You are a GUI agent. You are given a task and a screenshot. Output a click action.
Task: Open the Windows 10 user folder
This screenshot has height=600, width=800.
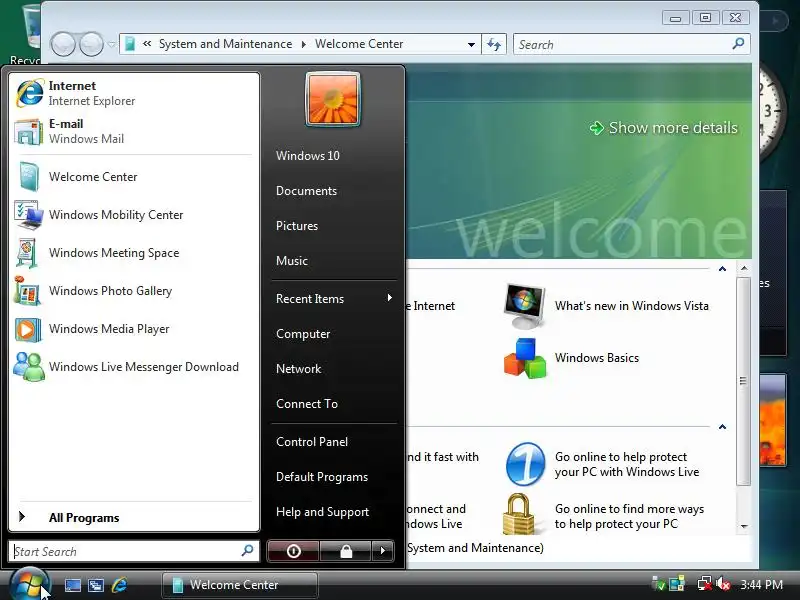coord(308,156)
